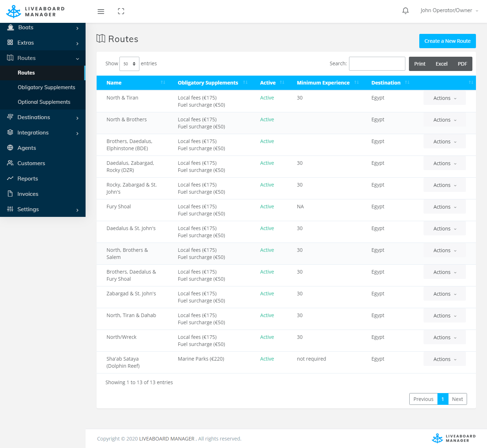The image size is (487, 448).
Task: Open Optional Supplements submenu item
Action: tap(44, 102)
